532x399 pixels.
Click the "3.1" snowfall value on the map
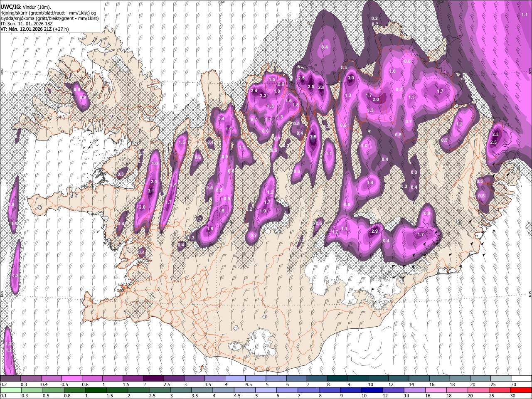click(x=151, y=191)
